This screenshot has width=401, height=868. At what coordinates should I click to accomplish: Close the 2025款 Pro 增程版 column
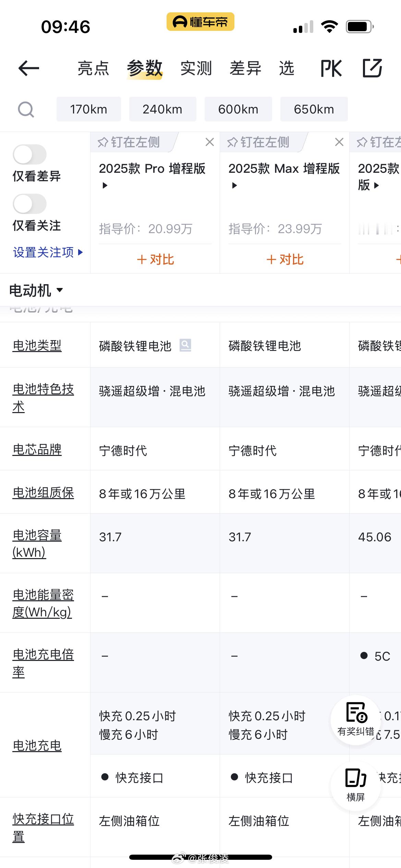coord(210,142)
